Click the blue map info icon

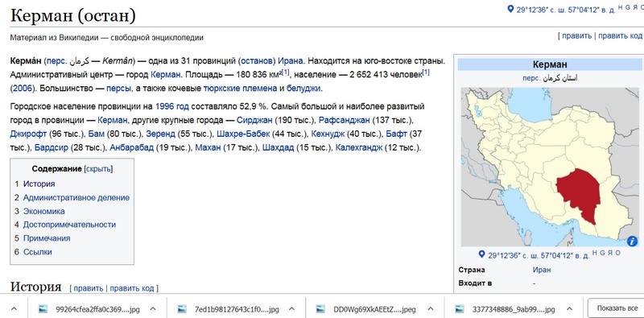(632, 242)
